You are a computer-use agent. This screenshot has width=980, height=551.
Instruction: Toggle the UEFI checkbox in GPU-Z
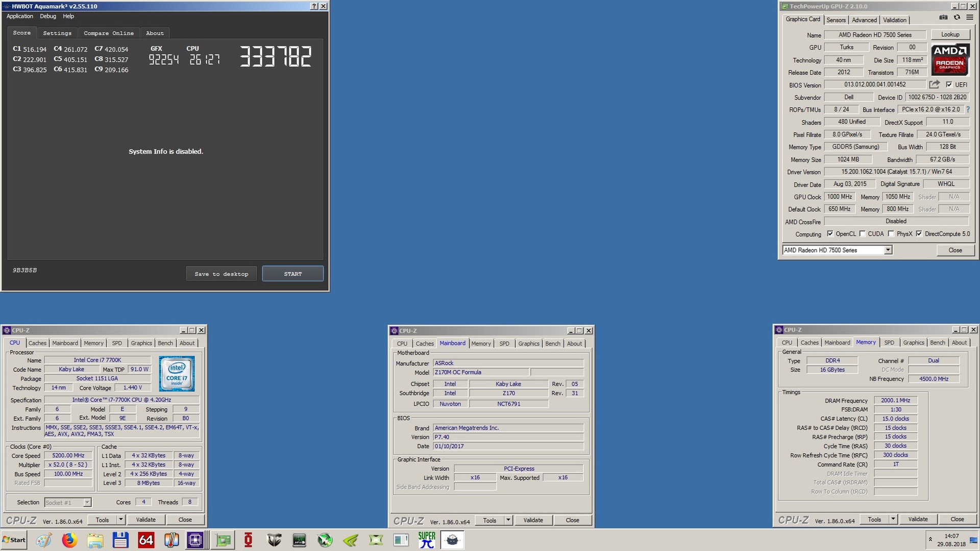[949, 85]
